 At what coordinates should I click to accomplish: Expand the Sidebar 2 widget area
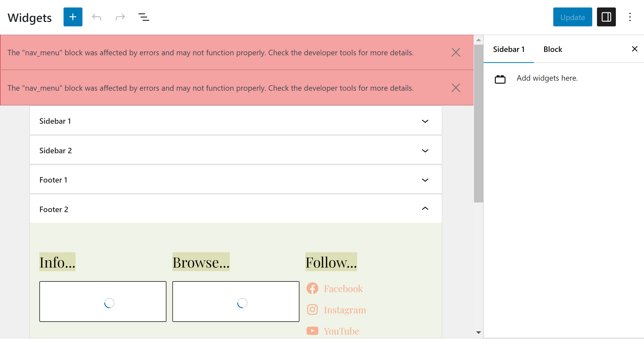pos(425,151)
